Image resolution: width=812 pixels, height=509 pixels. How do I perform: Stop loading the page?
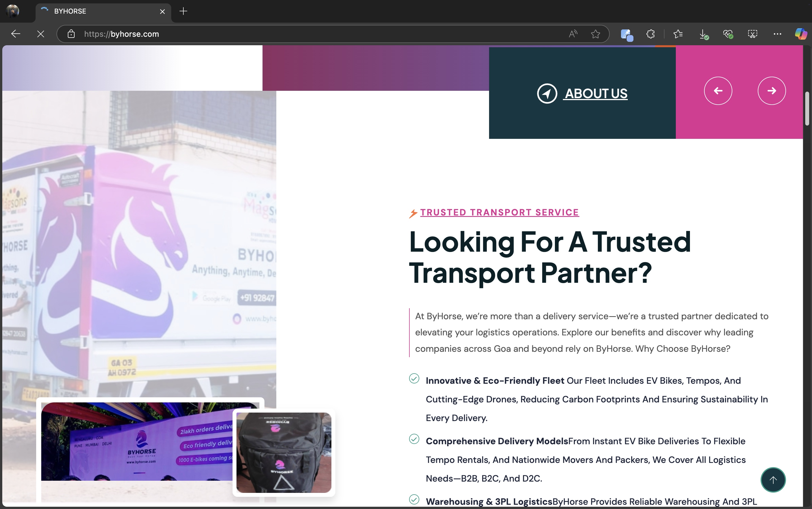pos(40,34)
